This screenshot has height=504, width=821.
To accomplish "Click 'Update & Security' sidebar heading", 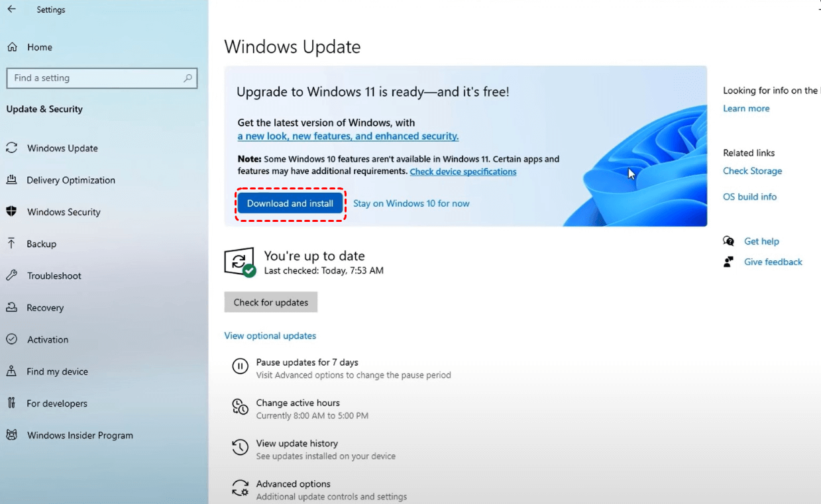I will 44,109.
